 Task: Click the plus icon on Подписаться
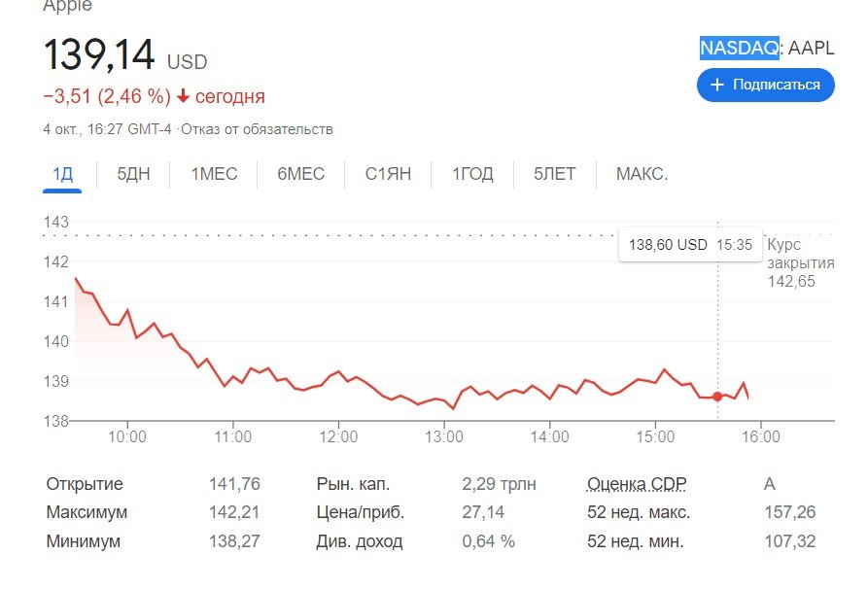click(x=717, y=86)
